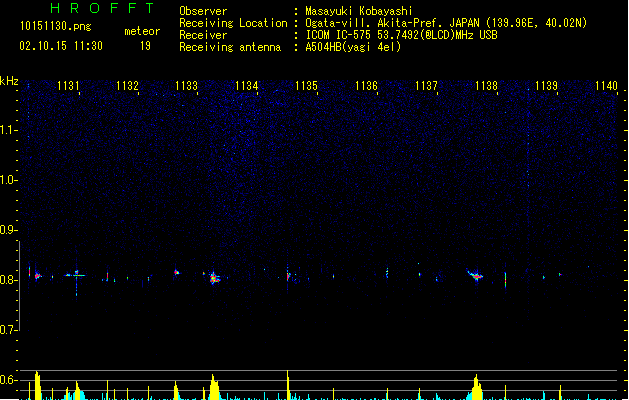Click the HROFFT title text

(x=102, y=8)
